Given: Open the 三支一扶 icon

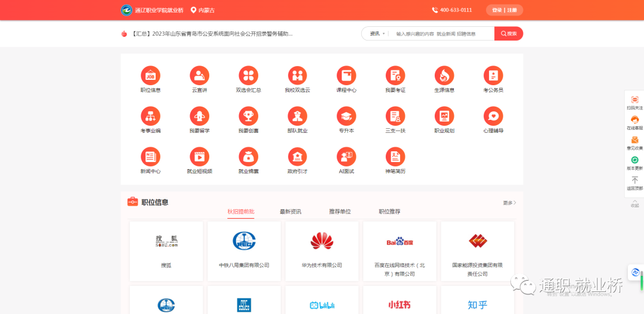Looking at the screenshot, I should point(395,116).
